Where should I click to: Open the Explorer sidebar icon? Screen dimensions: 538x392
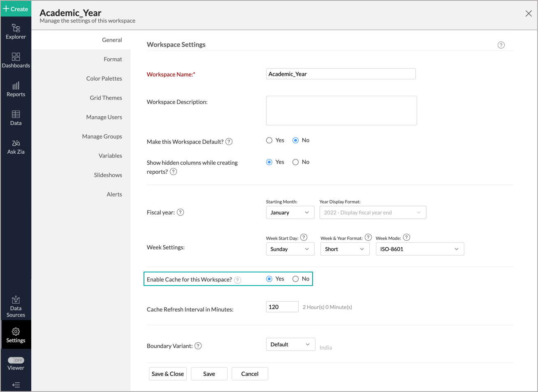(16, 31)
